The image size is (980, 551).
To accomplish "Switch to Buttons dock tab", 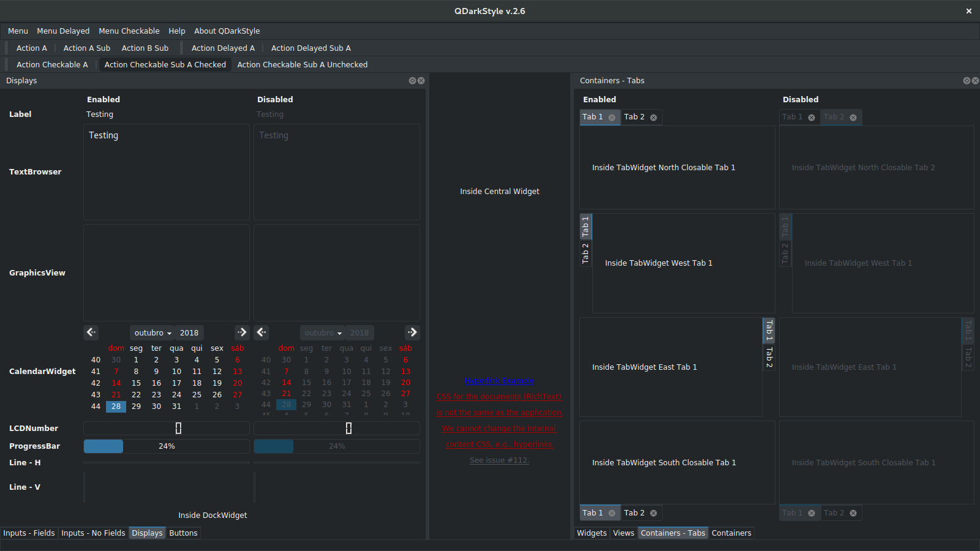I will coord(184,533).
